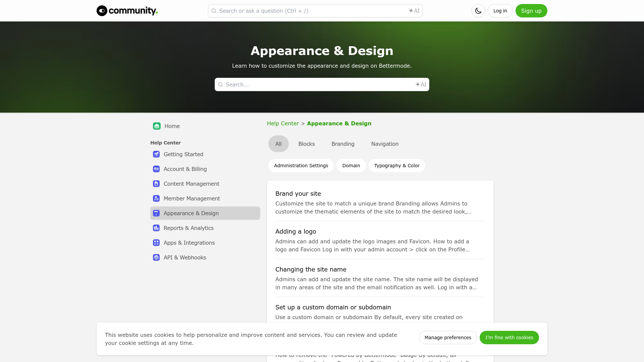
Task: Click the Content Management icon
Action: pos(156,184)
